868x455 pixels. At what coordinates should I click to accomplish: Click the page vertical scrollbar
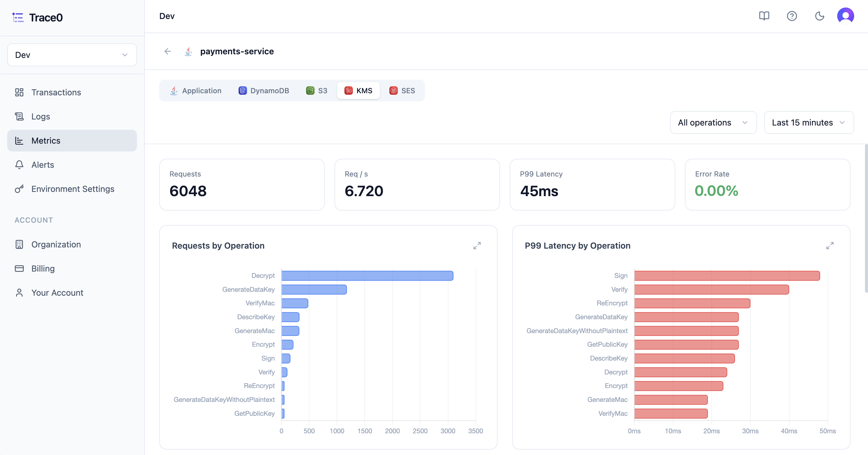pyautogui.click(x=866, y=218)
